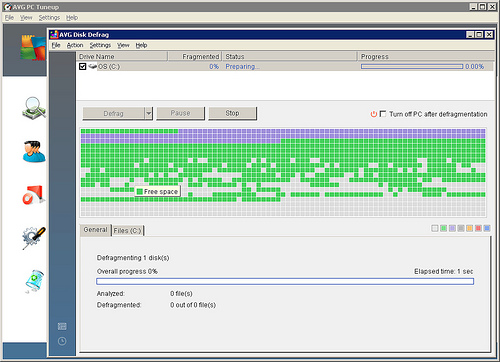500x362 pixels.
Task: Close the AVG PC Tuneup window
Action: tap(492, 7)
